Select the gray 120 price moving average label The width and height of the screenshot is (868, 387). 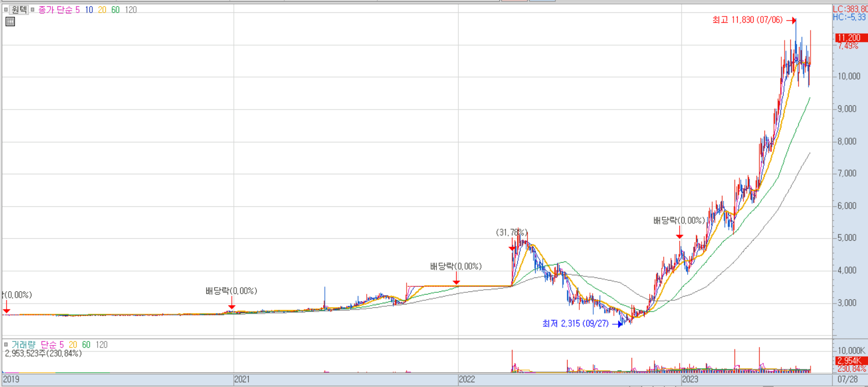(x=131, y=10)
